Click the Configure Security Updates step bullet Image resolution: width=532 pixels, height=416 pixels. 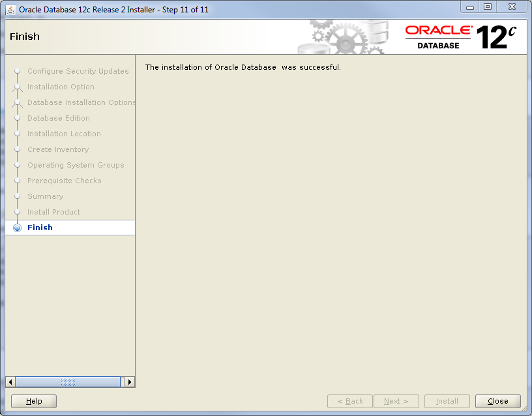point(18,71)
